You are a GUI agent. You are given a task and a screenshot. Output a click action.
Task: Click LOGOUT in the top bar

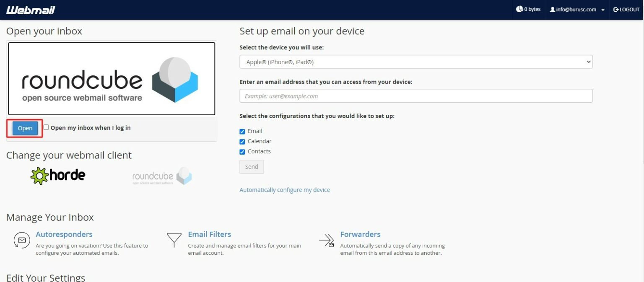coord(626,9)
